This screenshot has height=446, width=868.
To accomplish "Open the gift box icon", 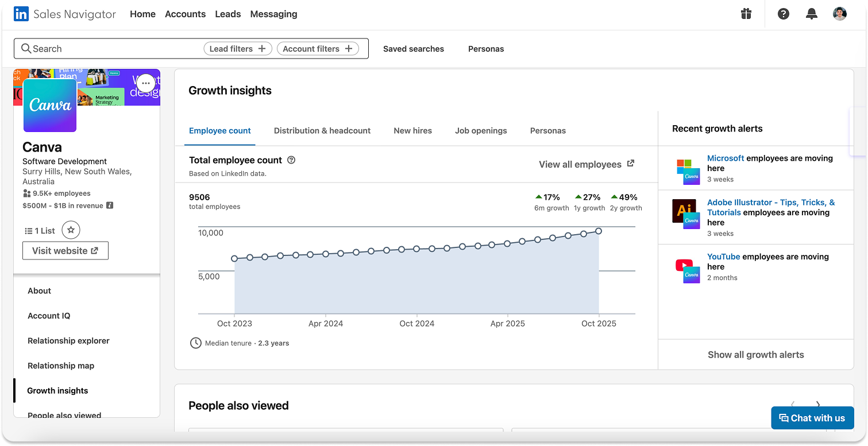I will tap(746, 14).
